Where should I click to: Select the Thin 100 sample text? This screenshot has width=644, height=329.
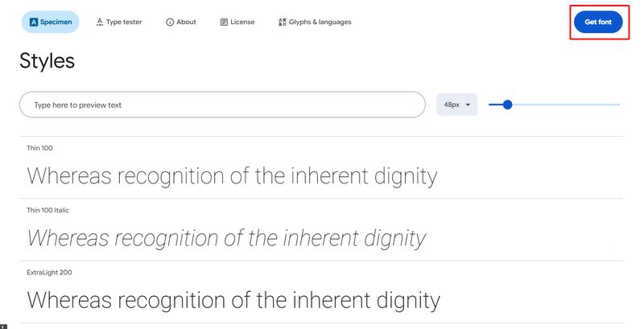232,176
